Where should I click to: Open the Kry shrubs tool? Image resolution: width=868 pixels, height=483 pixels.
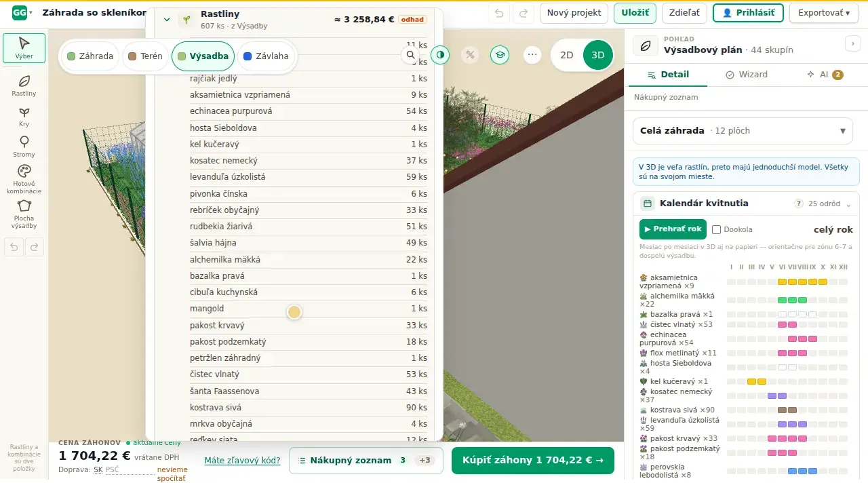pos(24,117)
